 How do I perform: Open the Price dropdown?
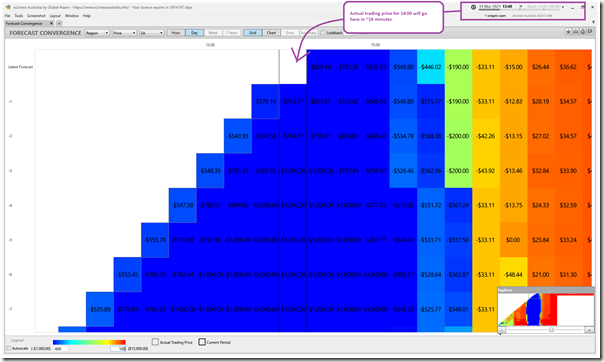pyautogui.click(x=124, y=33)
